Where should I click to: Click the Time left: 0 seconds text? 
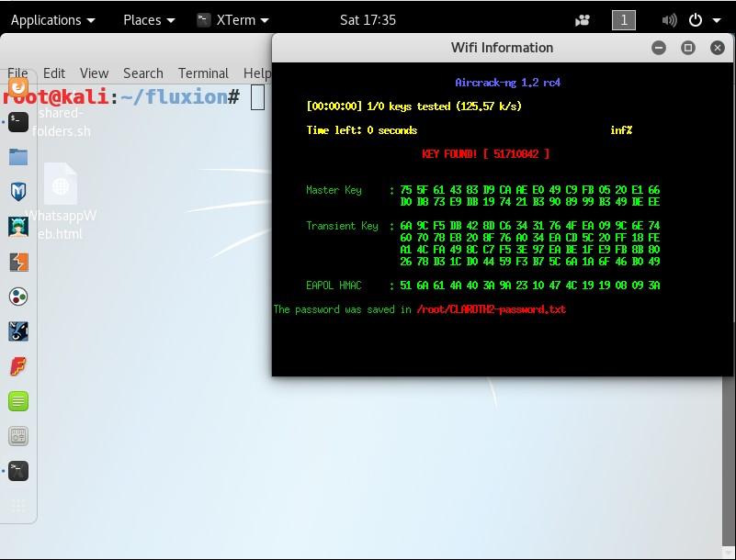[x=361, y=130]
